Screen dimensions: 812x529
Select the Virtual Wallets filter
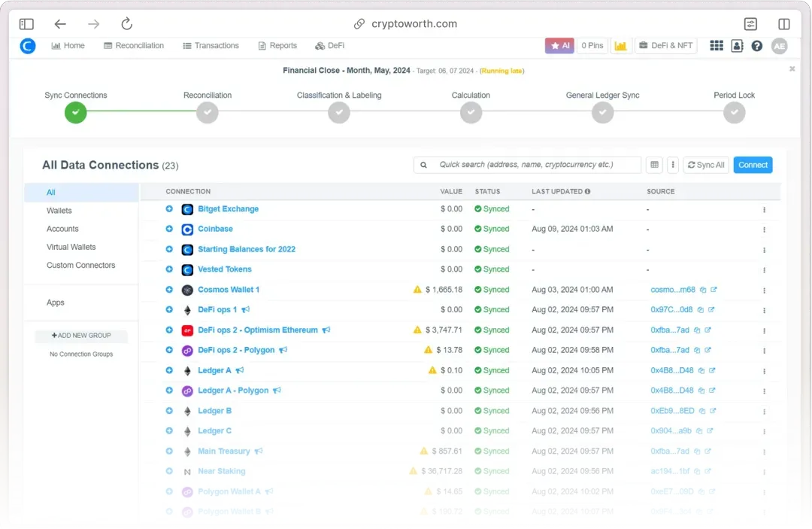coord(71,247)
